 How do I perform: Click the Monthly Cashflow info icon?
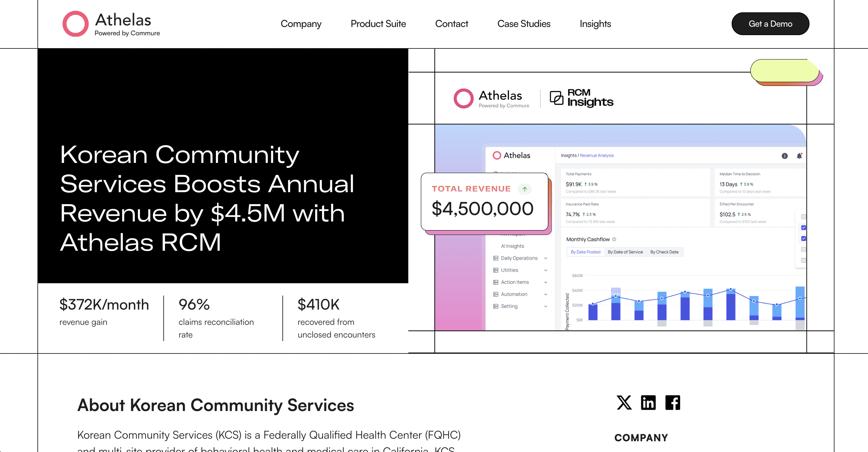[x=614, y=239]
